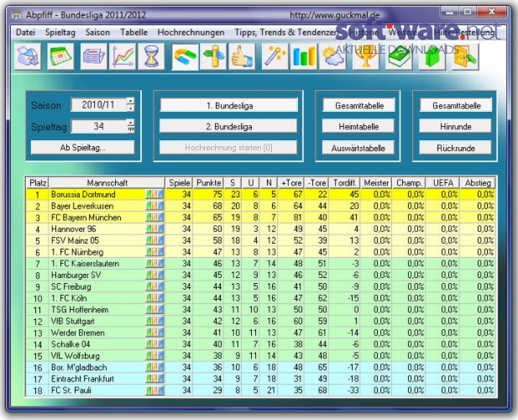Decrease Spieltag with the down arrow
Viewport: 518px width, 420px height.
131,129
